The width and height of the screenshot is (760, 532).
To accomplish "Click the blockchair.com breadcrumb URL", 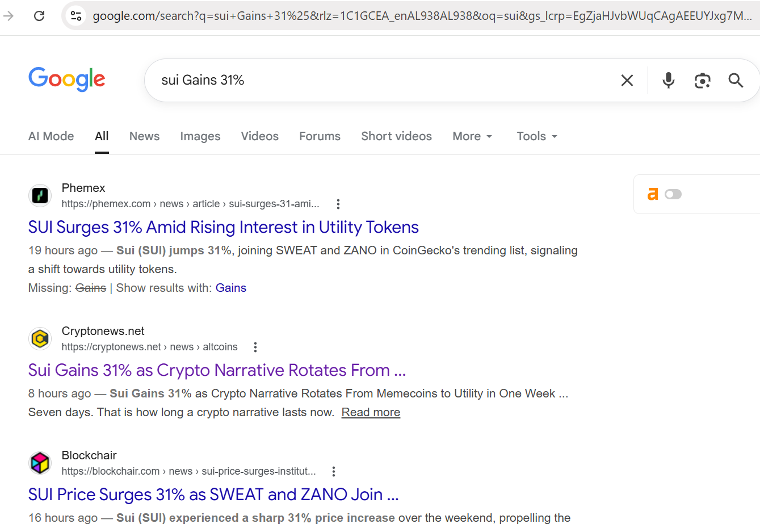I will click(x=189, y=471).
